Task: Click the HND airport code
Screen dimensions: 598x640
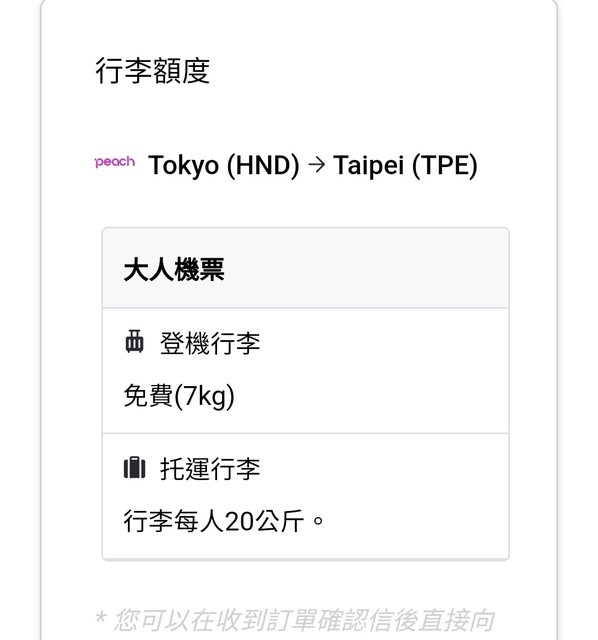Action: point(263,165)
